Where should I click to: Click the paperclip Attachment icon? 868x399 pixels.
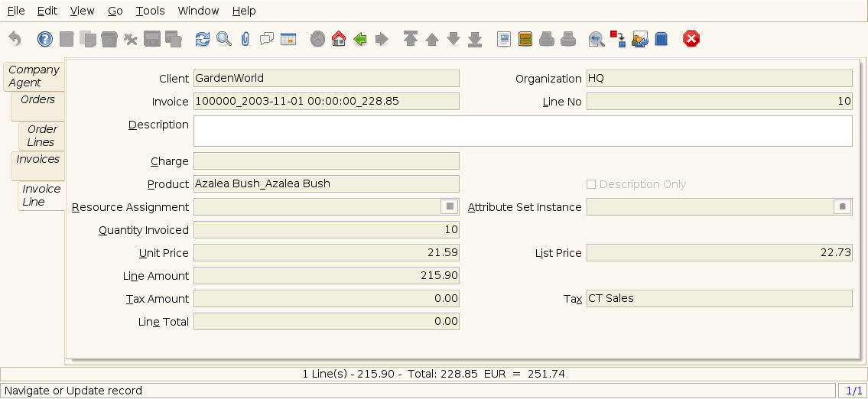[x=245, y=39]
